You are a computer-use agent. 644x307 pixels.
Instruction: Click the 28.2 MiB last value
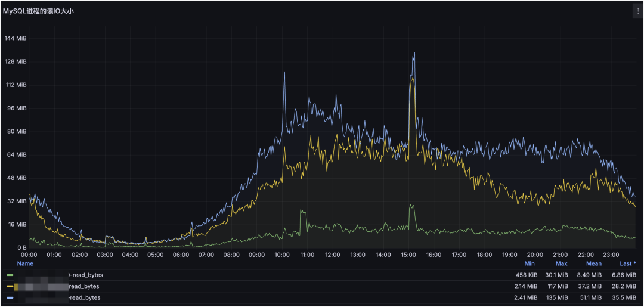pyautogui.click(x=625, y=286)
